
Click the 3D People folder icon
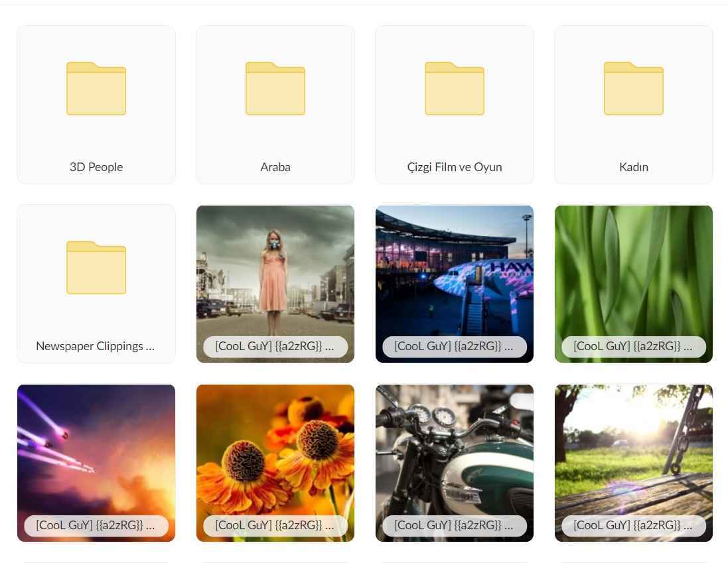pyautogui.click(x=96, y=88)
